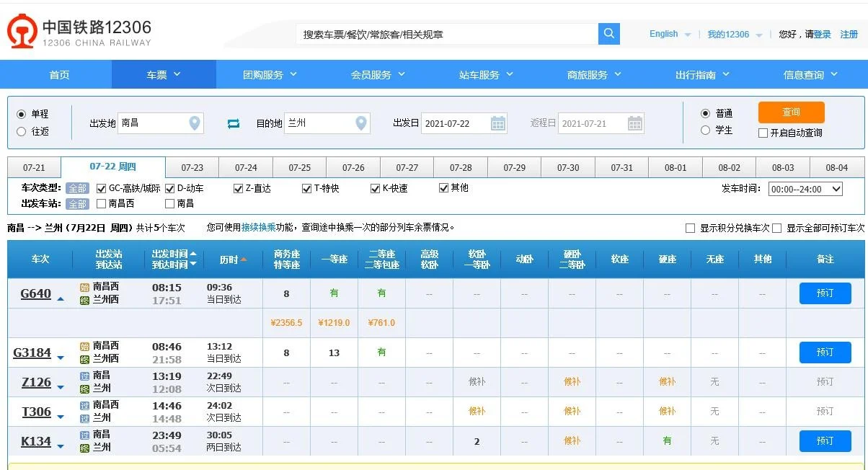
Task: Click the blue search magnifier icon
Action: click(x=608, y=34)
